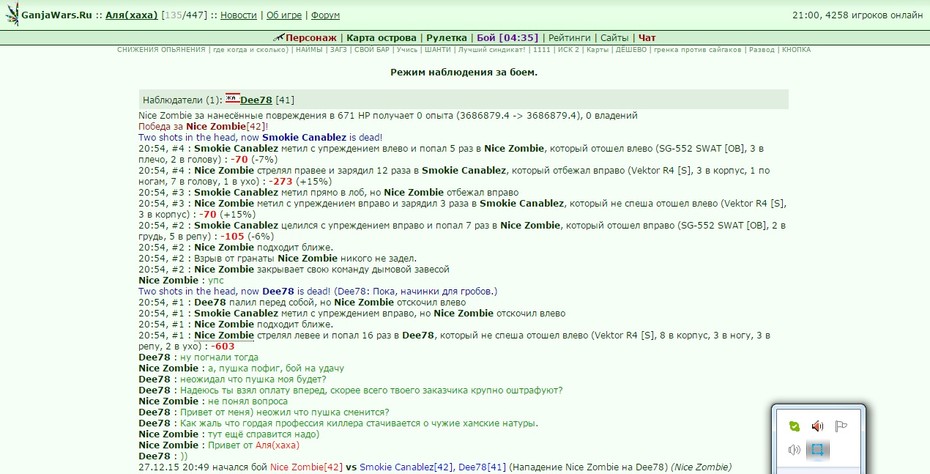
Task: Open Рейтинги in the navigation bar
Action: pos(569,38)
